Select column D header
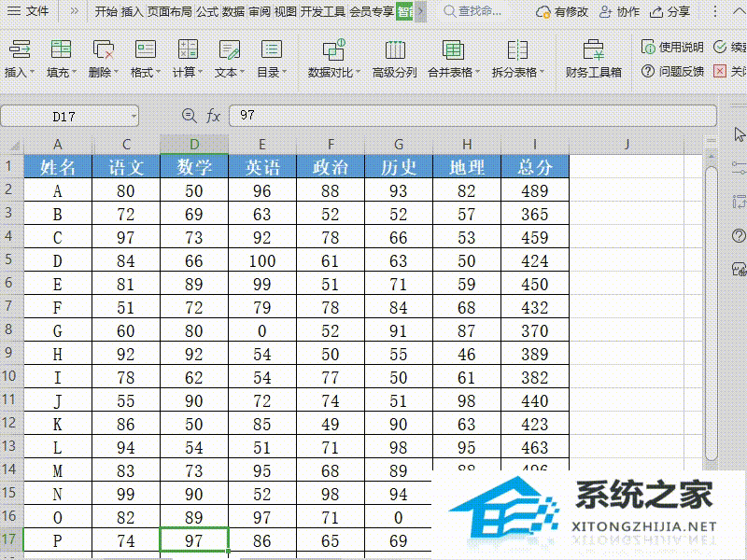747x560 pixels. (x=194, y=145)
